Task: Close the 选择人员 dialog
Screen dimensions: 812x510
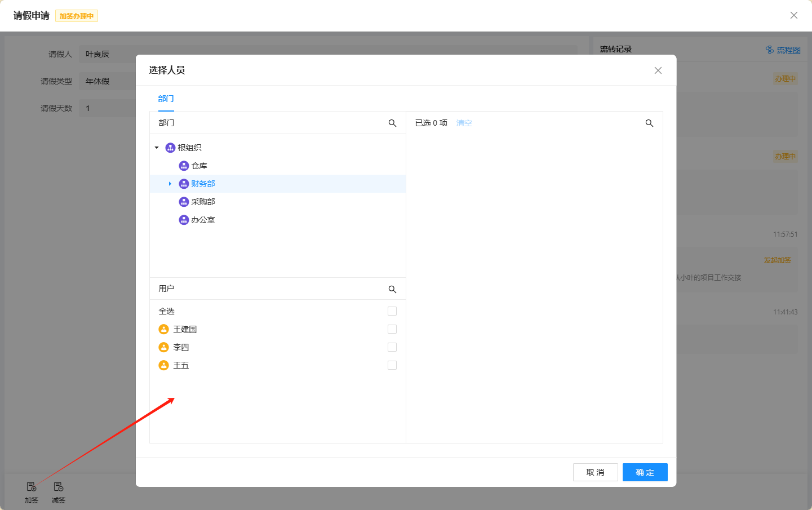Action: 658,70
